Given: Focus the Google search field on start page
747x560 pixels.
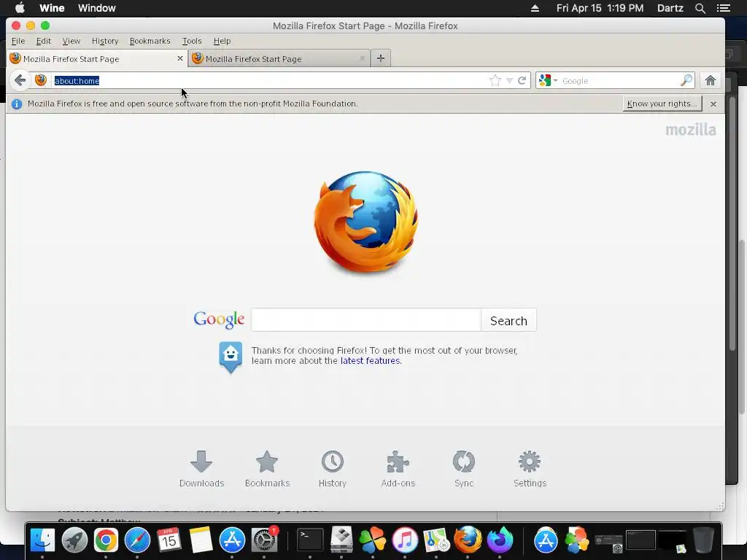Looking at the screenshot, I should pyautogui.click(x=366, y=320).
